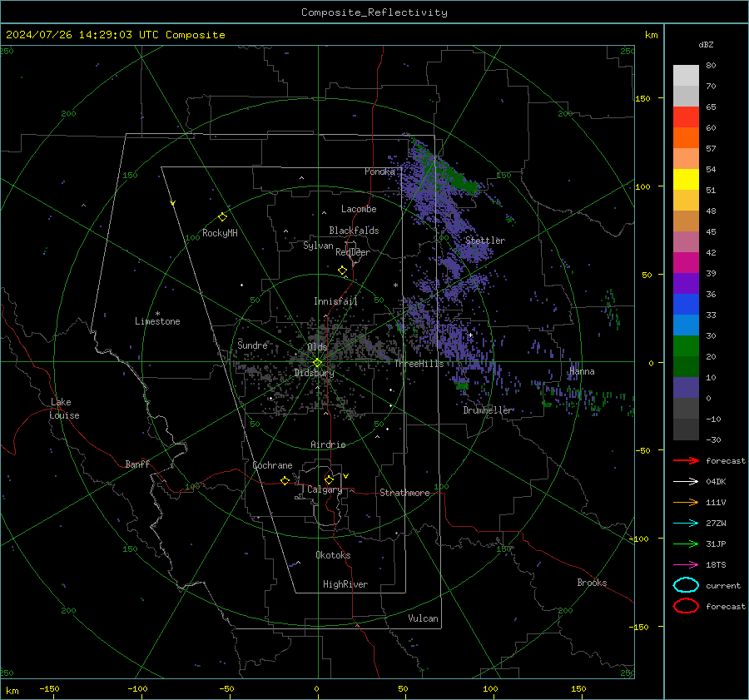Click the 150 tick on right axis
The width and height of the screenshot is (749, 700).
(643, 98)
